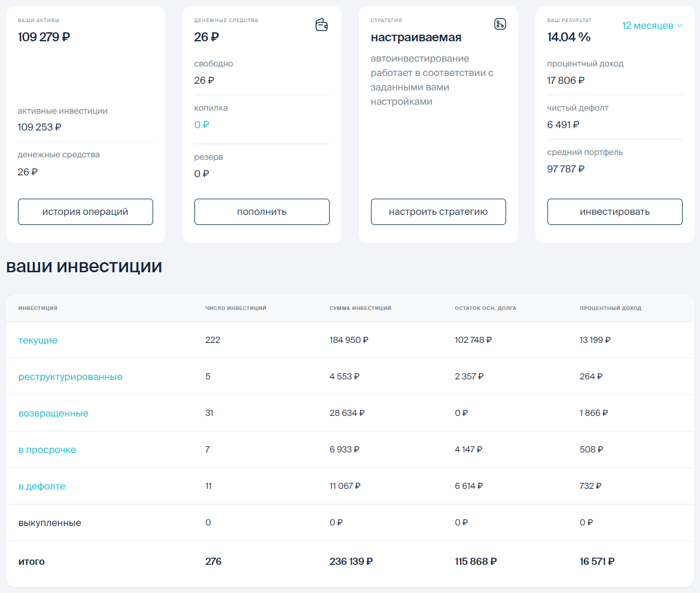The width and height of the screenshot is (700, 593).
Task: Show investments в дефолте
Action: click(42, 486)
